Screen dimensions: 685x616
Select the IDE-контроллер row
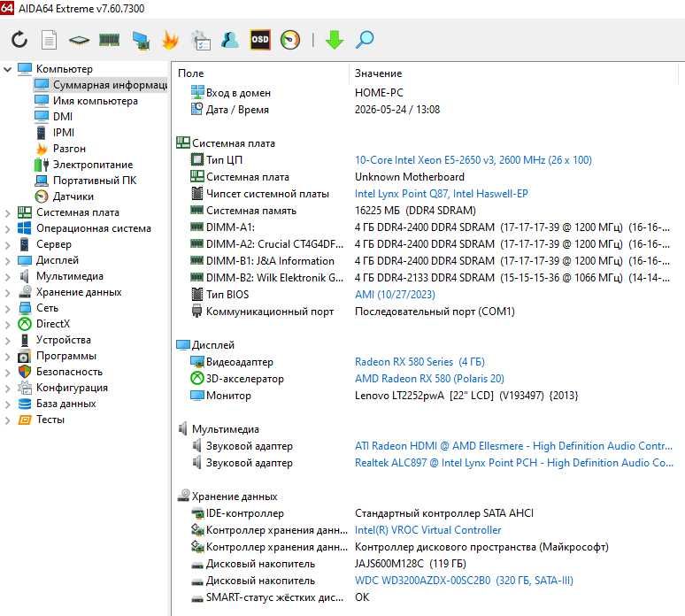click(362, 513)
